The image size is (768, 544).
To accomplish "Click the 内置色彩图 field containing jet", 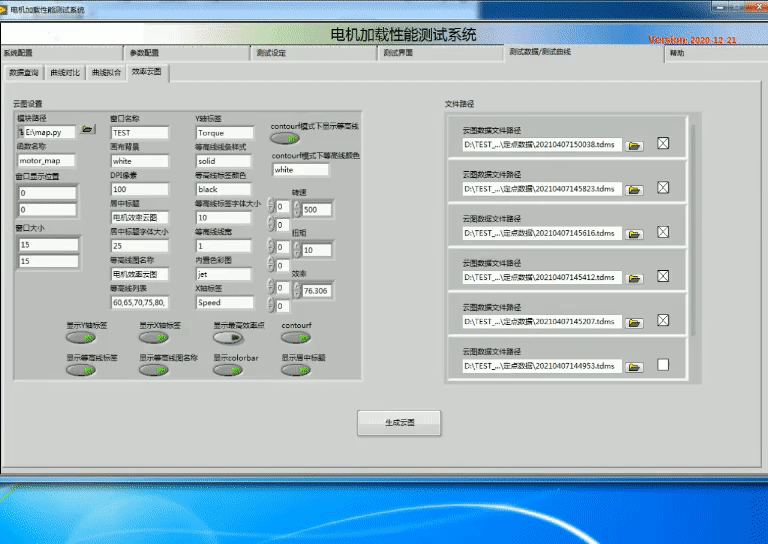I will (223, 274).
